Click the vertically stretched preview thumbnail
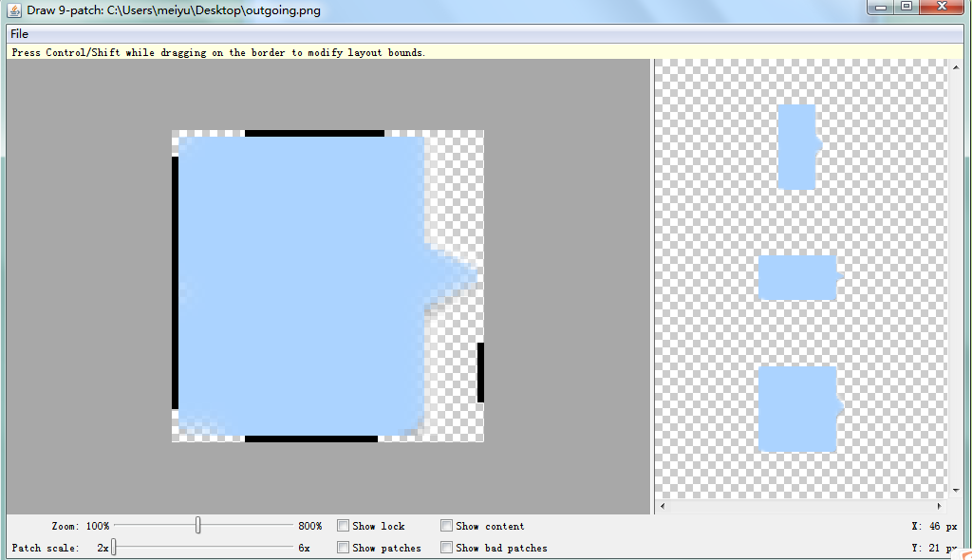This screenshot has width=972, height=560. click(799, 147)
